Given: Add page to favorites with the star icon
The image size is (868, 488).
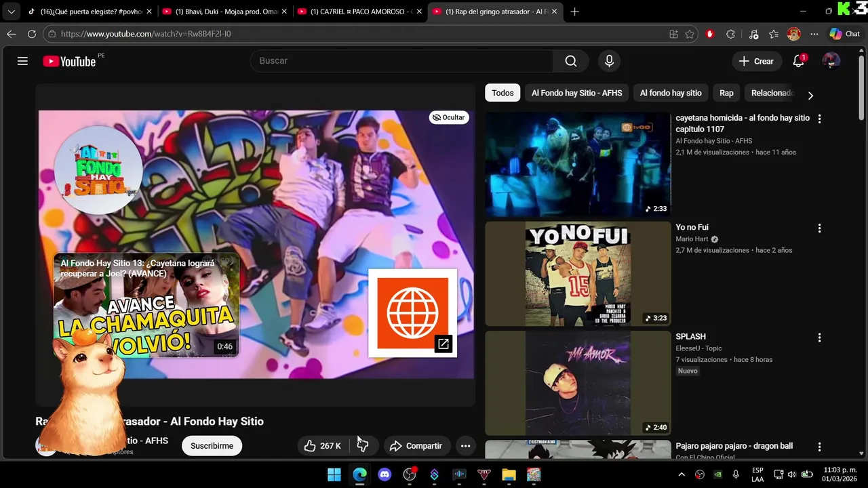Looking at the screenshot, I should coord(690,34).
